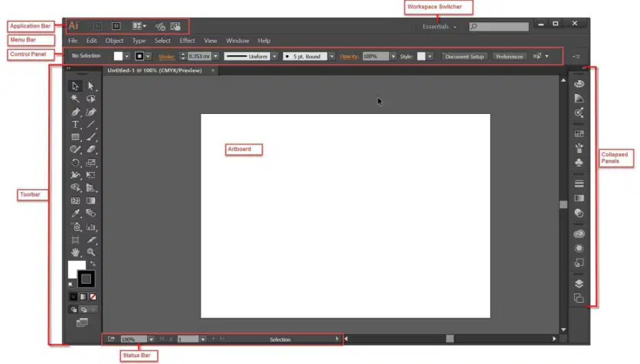The width and height of the screenshot is (640, 364).
Task: Open artboard navigation dropdown in status bar
Action: [203, 339]
